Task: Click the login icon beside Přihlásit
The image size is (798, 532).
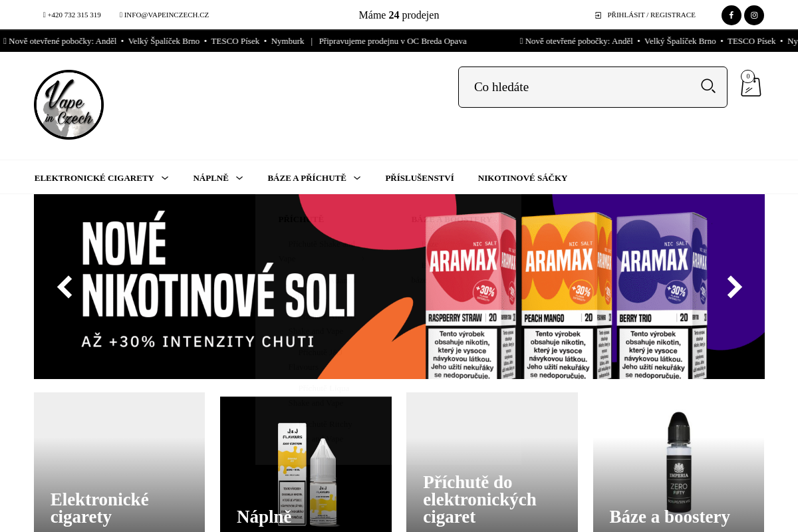Action: pyautogui.click(x=598, y=15)
